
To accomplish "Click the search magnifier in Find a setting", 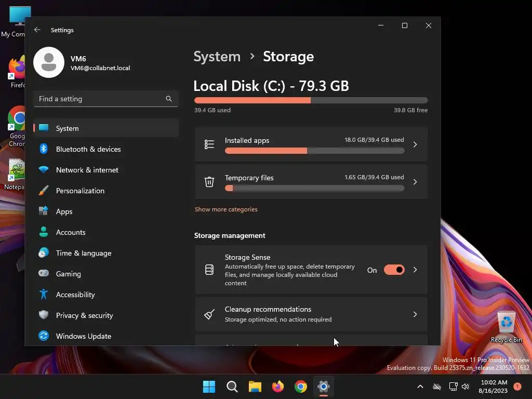I will (x=169, y=99).
